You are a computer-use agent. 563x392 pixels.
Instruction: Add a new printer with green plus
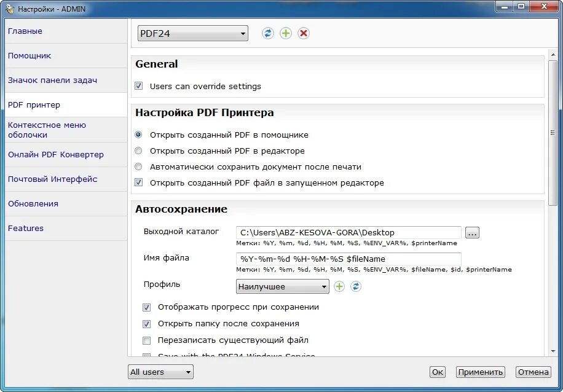pos(286,33)
